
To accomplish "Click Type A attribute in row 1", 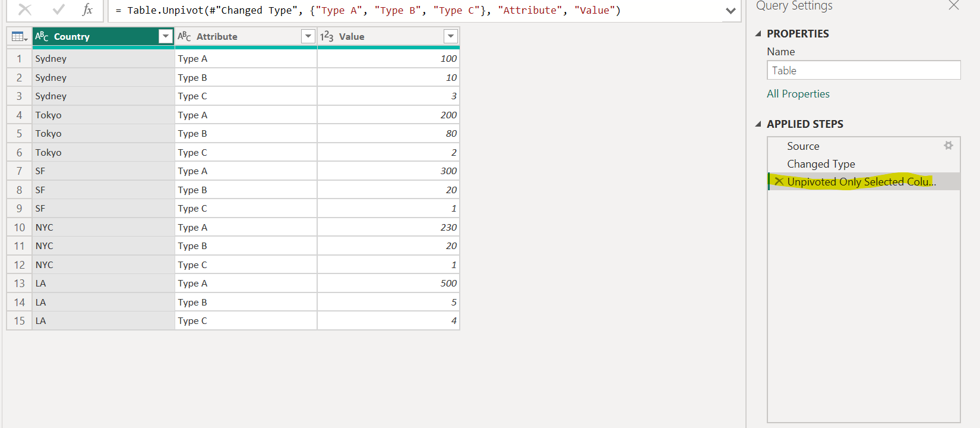I will [246, 58].
